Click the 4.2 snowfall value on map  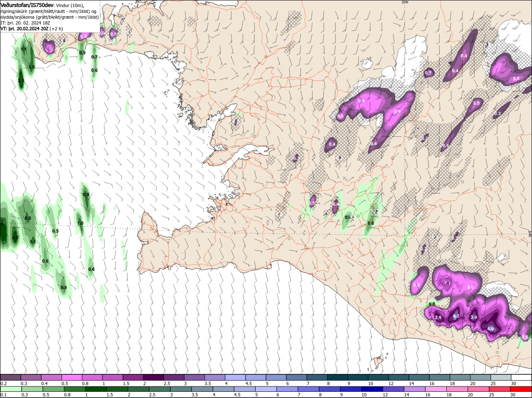coord(456,316)
